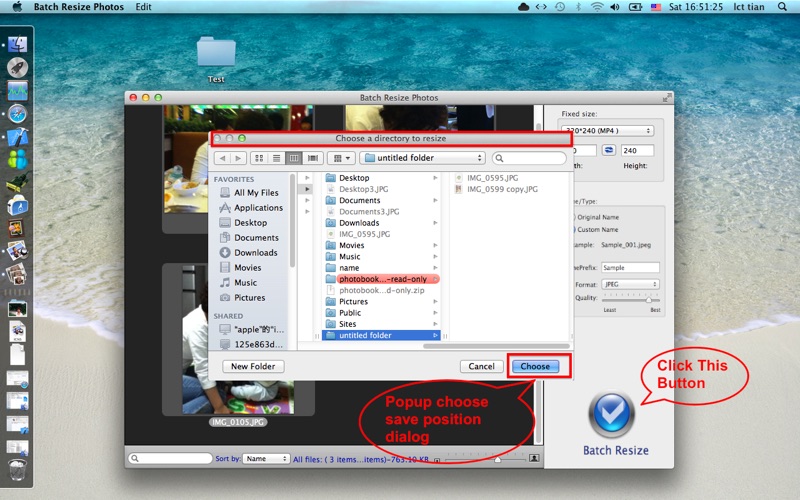This screenshot has width=800, height=500.
Task: Open Trash in the Dock
Action: [17, 470]
